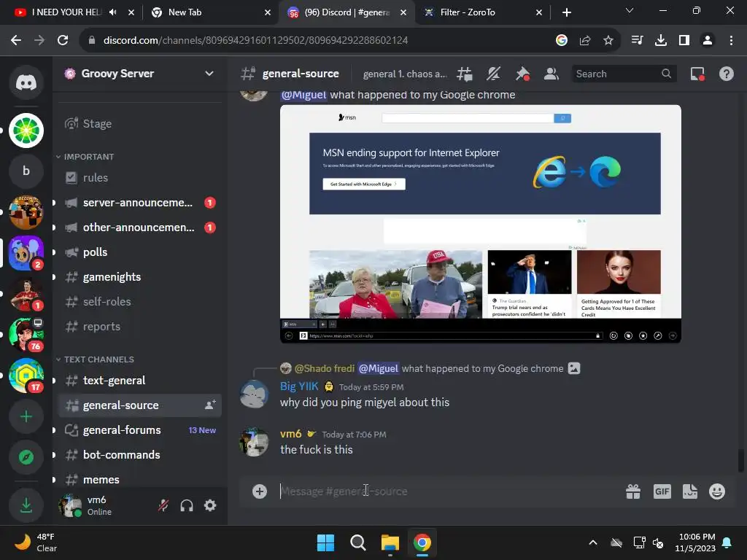747x560 pixels.
Task: Show hidden system tray icons
Action: [592, 542]
